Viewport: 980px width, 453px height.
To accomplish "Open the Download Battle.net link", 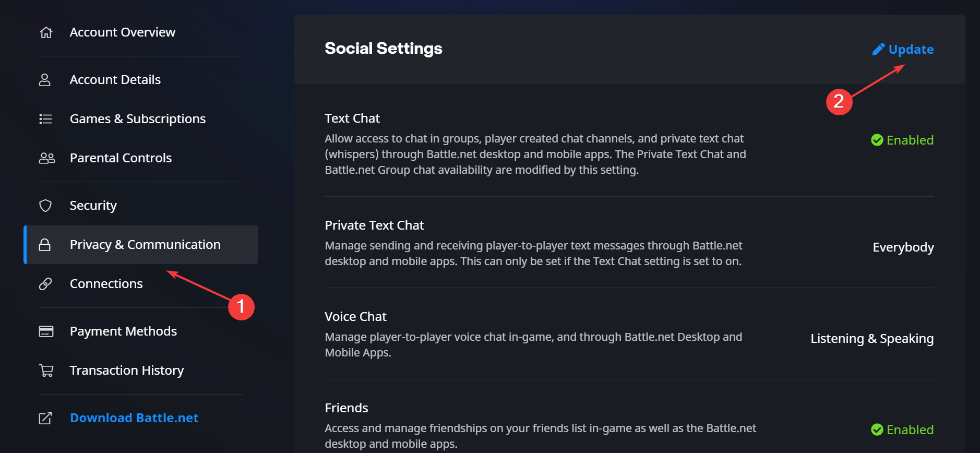I will click(x=134, y=418).
